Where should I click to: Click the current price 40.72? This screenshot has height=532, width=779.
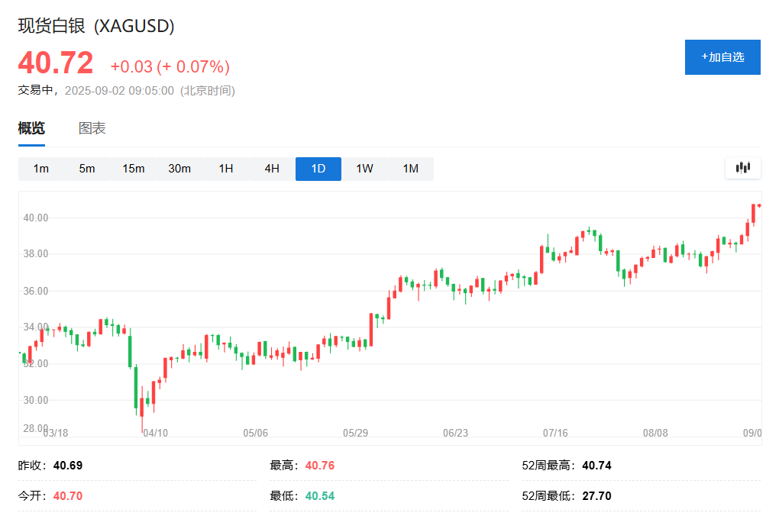pos(56,63)
